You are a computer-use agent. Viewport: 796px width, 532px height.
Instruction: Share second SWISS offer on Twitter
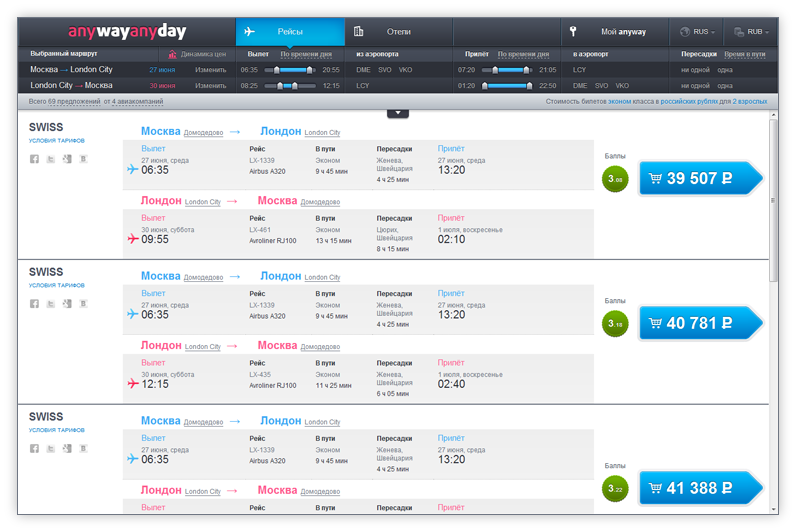coord(51,304)
